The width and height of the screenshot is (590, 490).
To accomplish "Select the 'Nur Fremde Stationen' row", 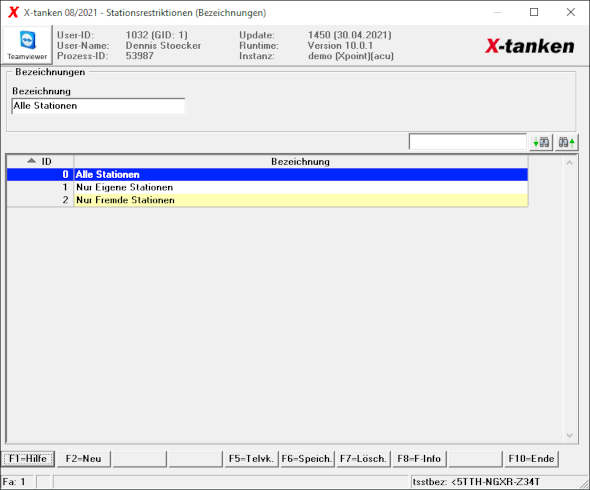I will (267, 200).
